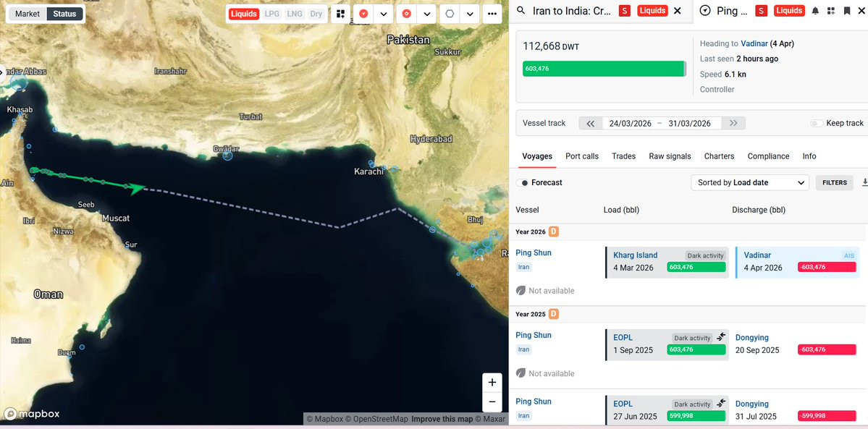Click the red -603,476 bar for Vadinar
This screenshot has height=429, width=868.
[x=827, y=267]
